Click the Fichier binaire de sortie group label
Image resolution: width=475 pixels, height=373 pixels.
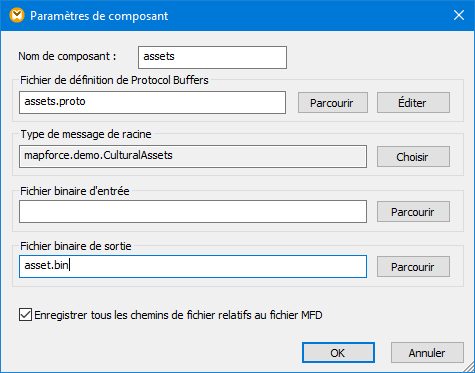pos(76,246)
